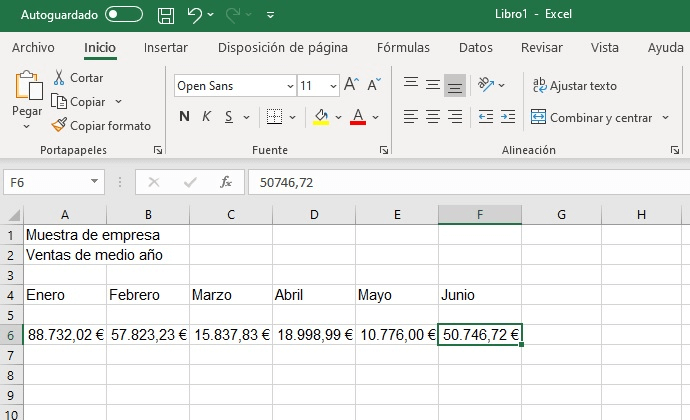Open the Datos tab
The width and height of the screenshot is (690, 420).
point(476,48)
